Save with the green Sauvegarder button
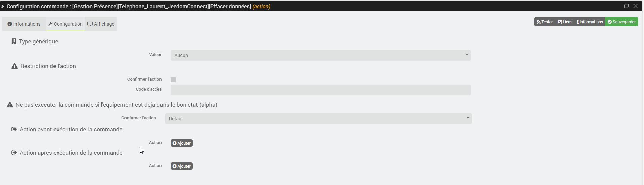 (621, 22)
